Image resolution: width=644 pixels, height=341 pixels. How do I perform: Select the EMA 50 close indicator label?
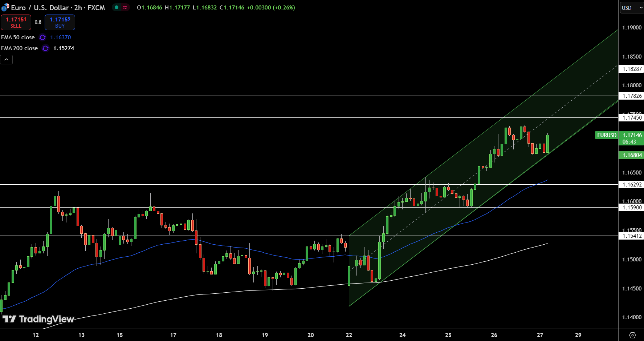pos(18,37)
